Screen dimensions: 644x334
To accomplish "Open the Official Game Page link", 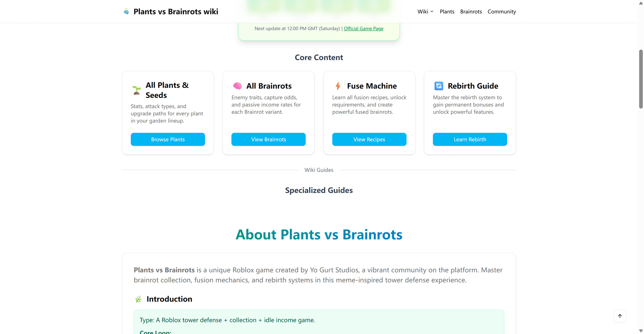I will [x=363, y=28].
